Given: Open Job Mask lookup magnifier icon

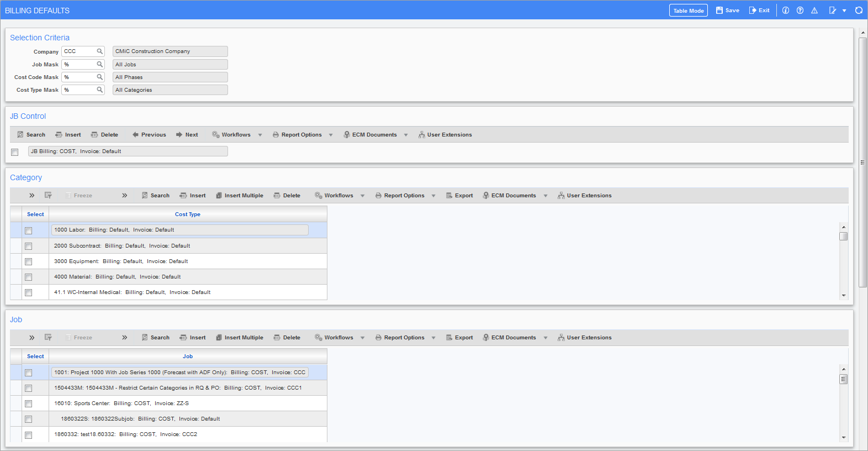Looking at the screenshot, I should (x=100, y=64).
